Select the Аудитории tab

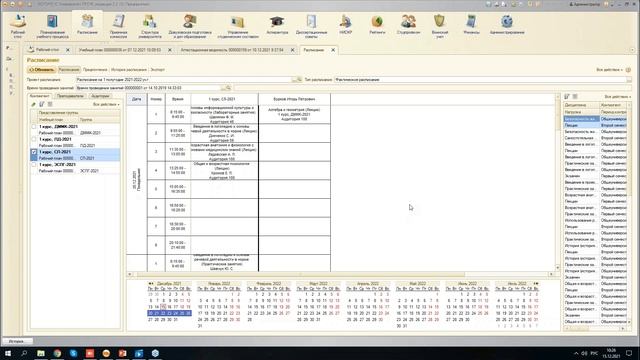[x=100, y=96]
